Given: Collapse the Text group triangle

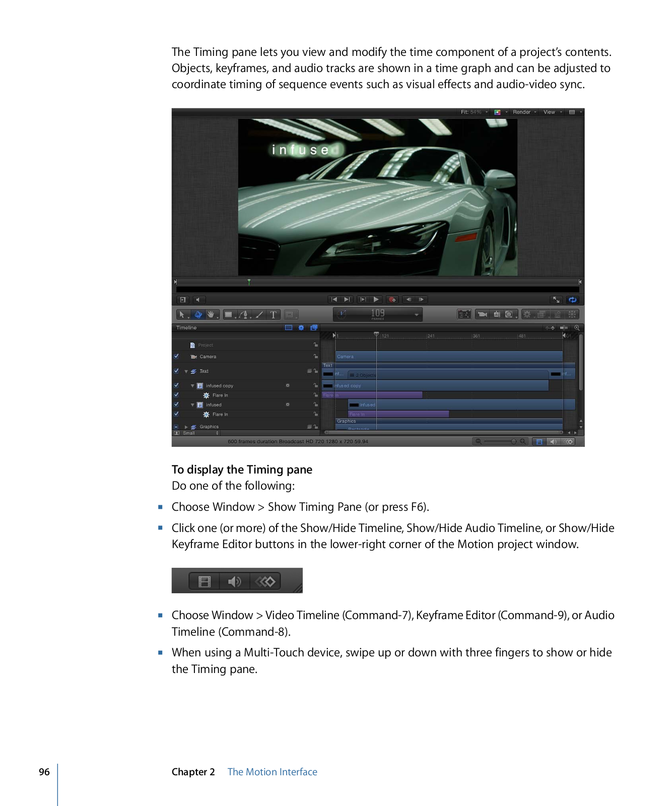Looking at the screenshot, I should [x=186, y=371].
